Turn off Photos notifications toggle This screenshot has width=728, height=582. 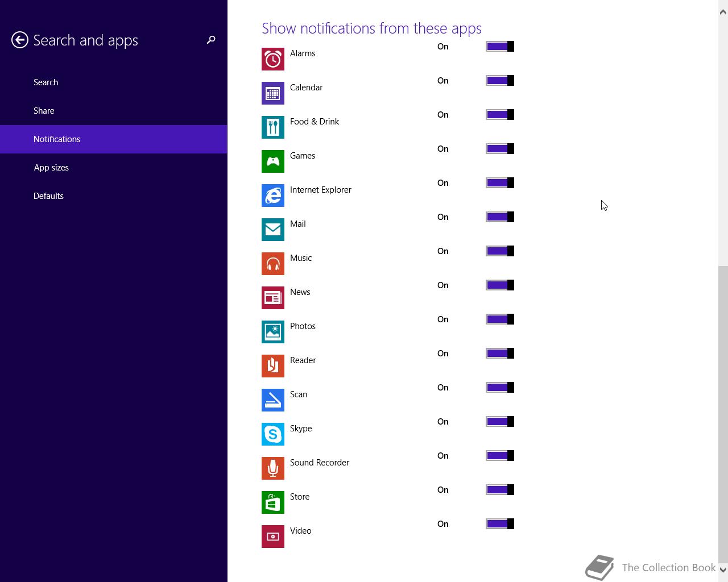coord(500,319)
